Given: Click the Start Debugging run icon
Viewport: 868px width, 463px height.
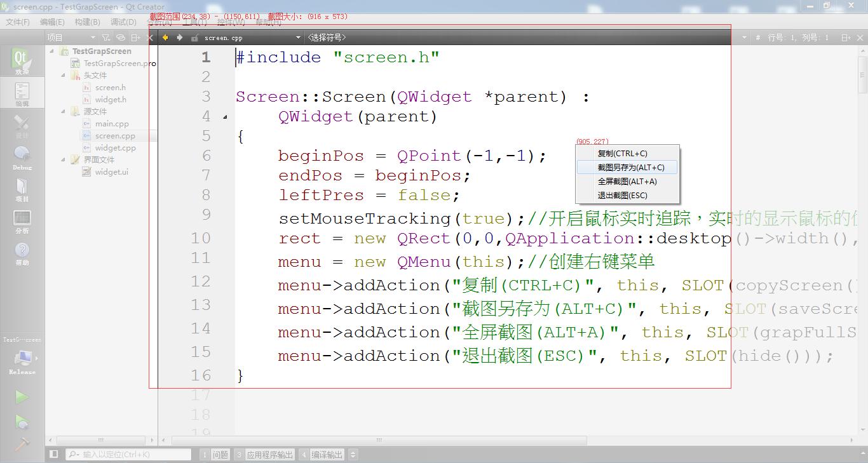Looking at the screenshot, I should click(x=22, y=421).
